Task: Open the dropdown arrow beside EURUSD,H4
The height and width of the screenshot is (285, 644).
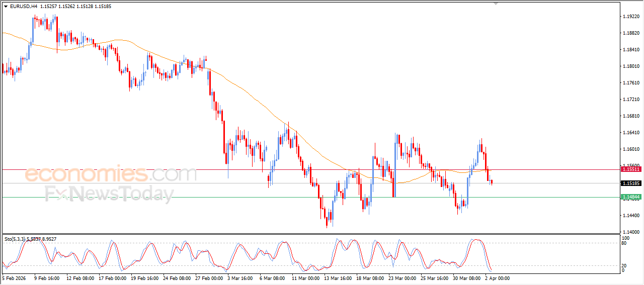Action: [6, 7]
